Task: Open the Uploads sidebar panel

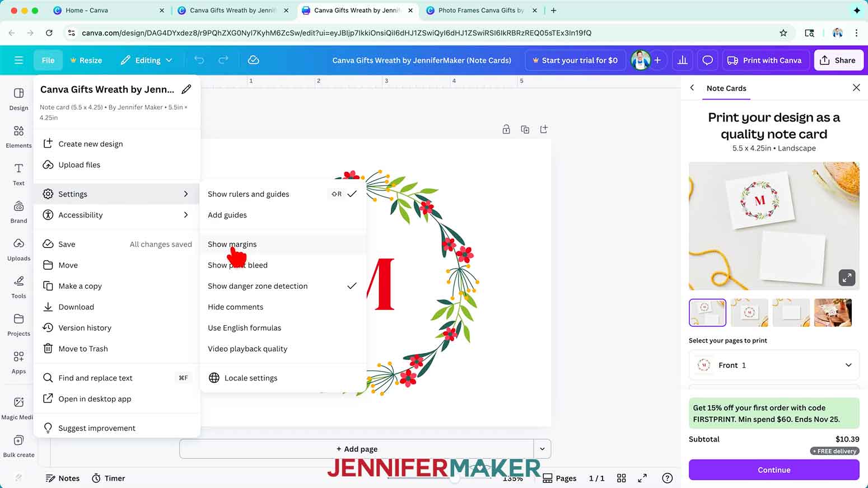Action: [18, 249]
